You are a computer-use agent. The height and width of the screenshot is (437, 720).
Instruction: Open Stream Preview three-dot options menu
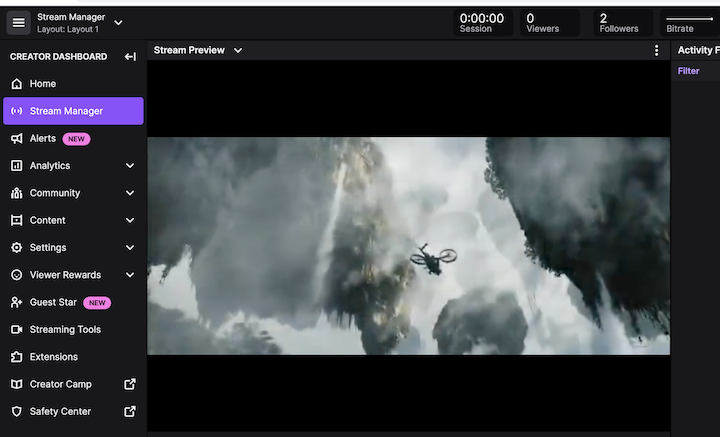tap(656, 51)
